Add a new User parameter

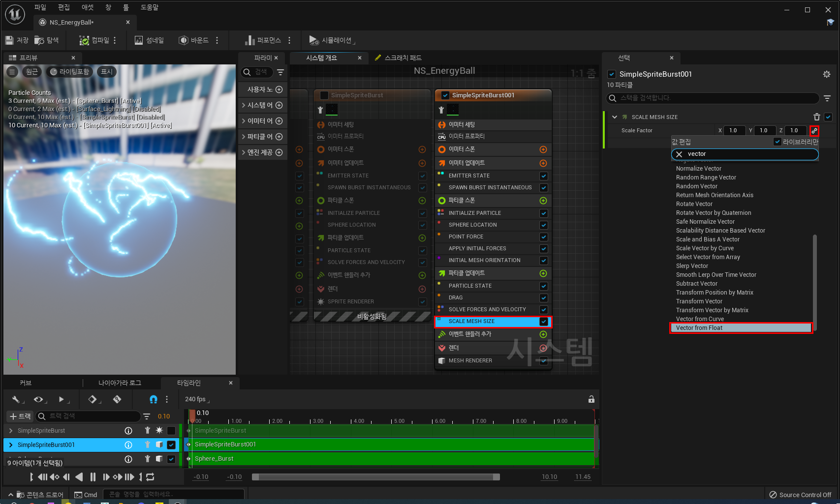pos(280,89)
